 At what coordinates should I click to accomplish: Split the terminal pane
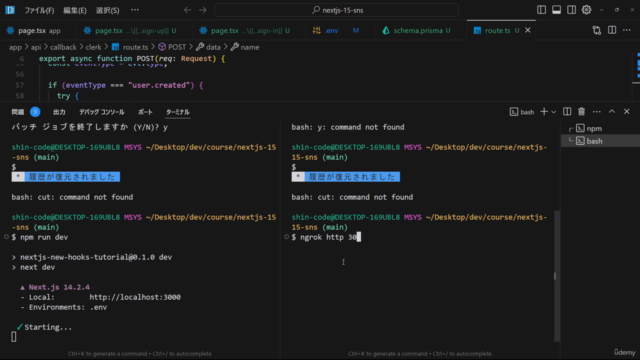(567, 111)
